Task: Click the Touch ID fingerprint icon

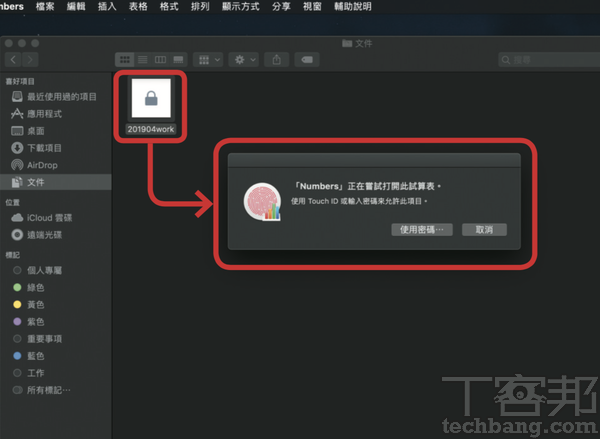Action: [262, 202]
